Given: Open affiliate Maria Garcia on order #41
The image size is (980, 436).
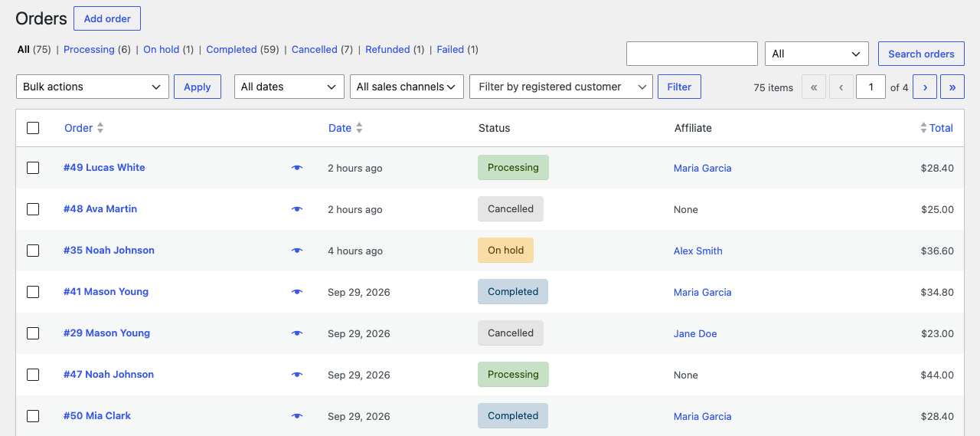Looking at the screenshot, I should 702,292.
